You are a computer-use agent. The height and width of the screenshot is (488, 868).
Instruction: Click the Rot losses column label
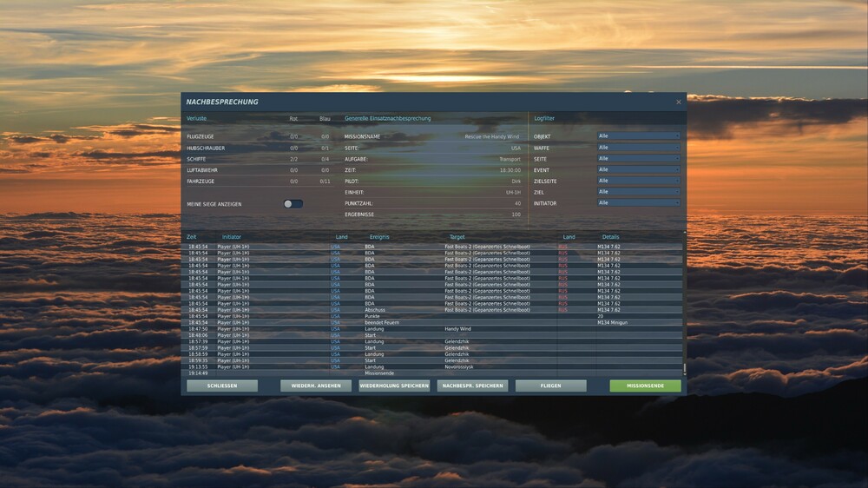(x=293, y=119)
